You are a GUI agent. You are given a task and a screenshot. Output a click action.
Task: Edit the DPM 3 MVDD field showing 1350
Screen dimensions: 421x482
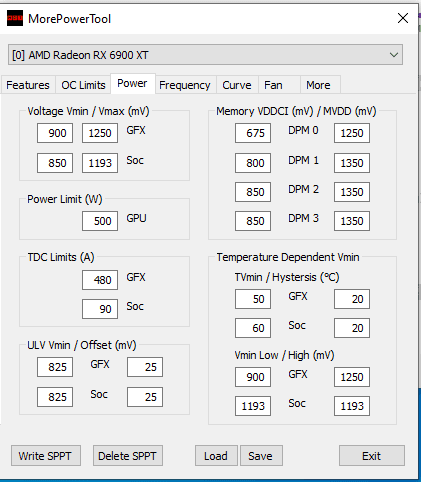(x=352, y=221)
